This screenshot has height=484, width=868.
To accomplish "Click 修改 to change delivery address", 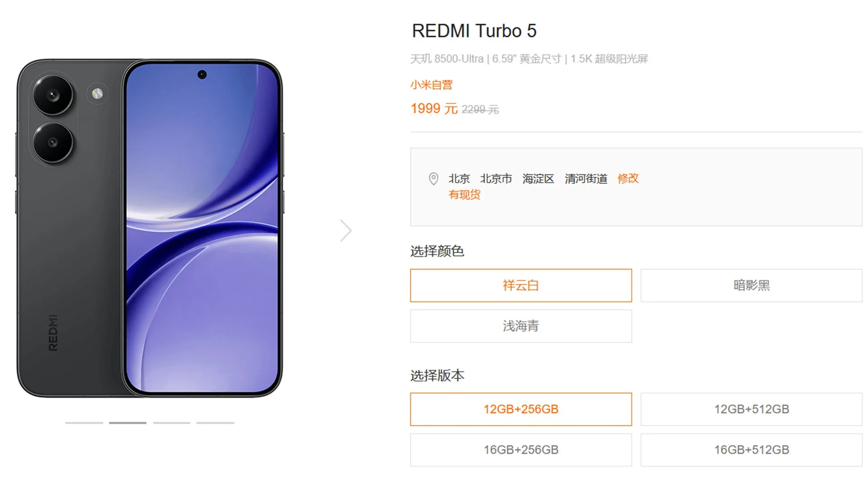I will click(x=628, y=179).
